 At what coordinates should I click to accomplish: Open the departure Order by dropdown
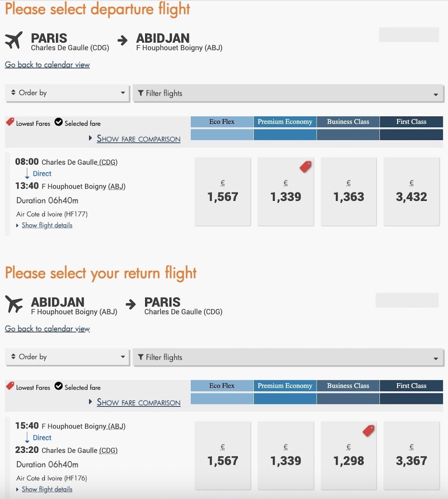(x=67, y=93)
